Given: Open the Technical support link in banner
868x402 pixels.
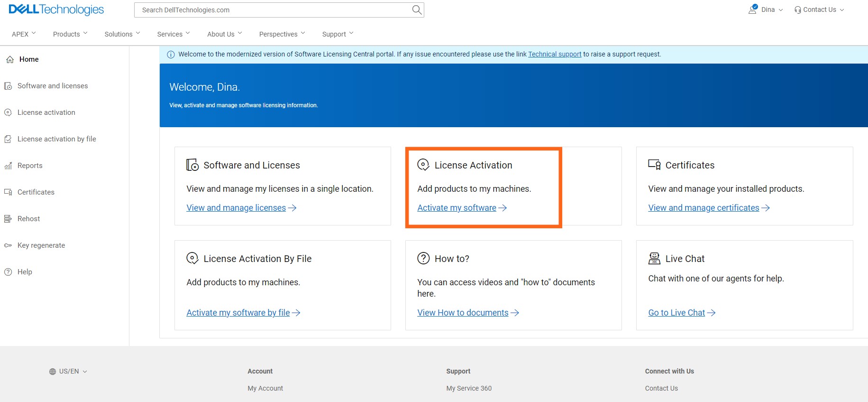Looking at the screenshot, I should 554,54.
